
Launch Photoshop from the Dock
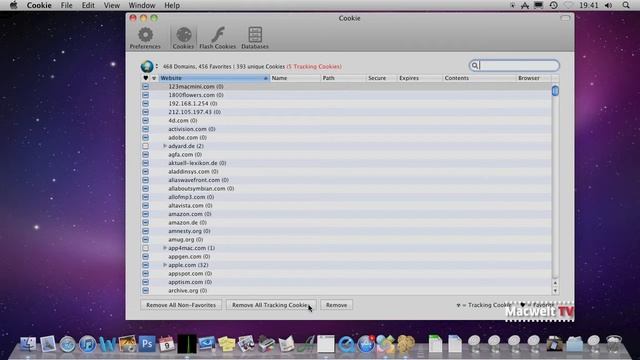pos(147,344)
